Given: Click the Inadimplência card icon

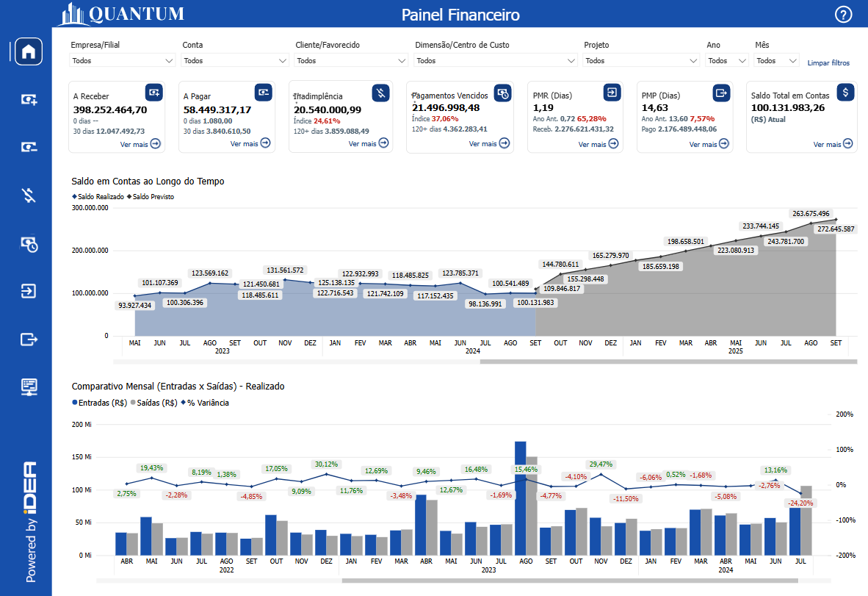Looking at the screenshot, I should coord(380,93).
